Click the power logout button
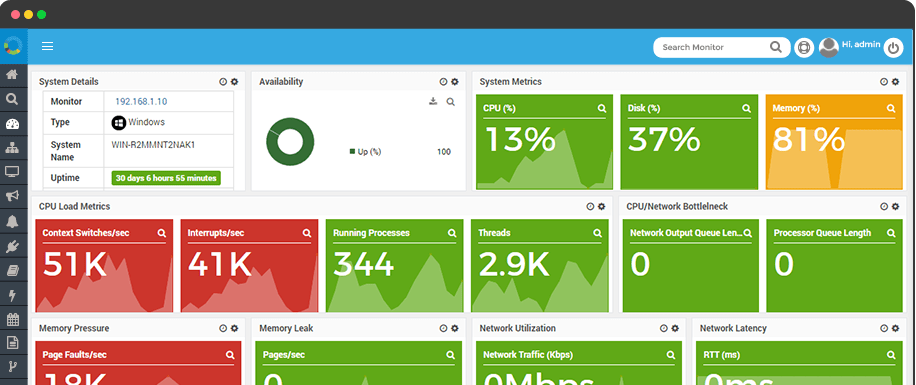The height and width of the screenshot is (385, 916). [893, 47]
